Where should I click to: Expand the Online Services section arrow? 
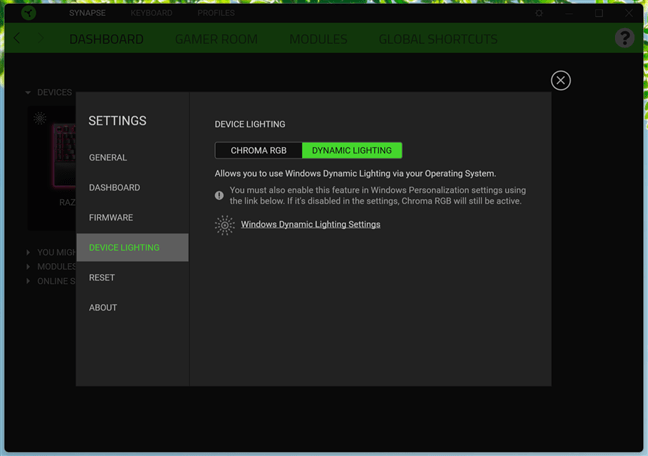28,281
